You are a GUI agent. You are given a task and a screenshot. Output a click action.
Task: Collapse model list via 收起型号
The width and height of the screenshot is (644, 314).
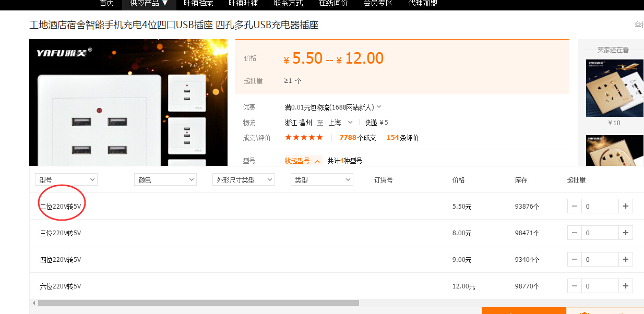(303, 161)
